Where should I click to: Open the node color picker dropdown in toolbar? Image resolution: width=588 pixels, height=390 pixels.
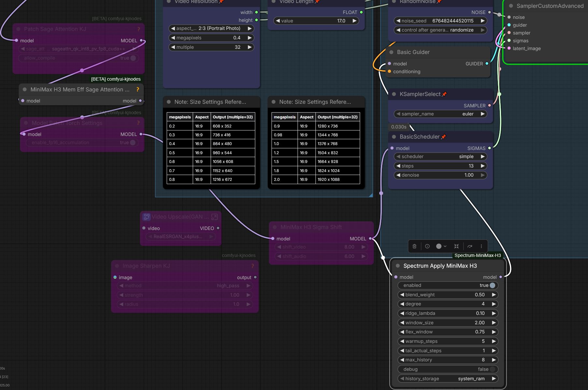(x=441, y=246)
